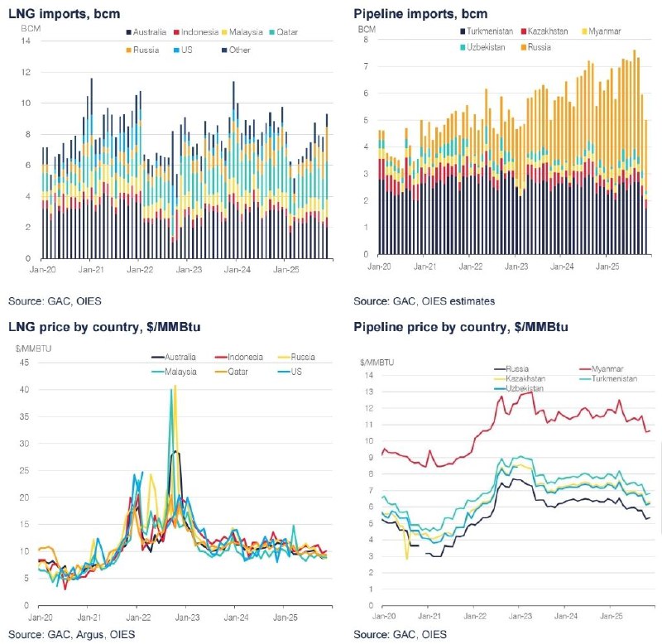Click the Australia legend swatch in LNG imports
Viewport: 662px width, 644px height.
tap(127, 32)
